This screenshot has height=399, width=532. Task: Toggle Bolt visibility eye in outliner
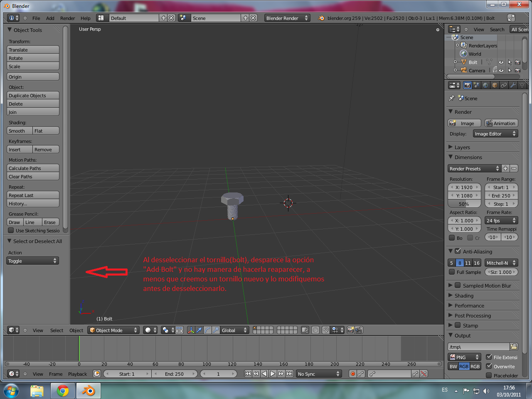pos(501,62)
